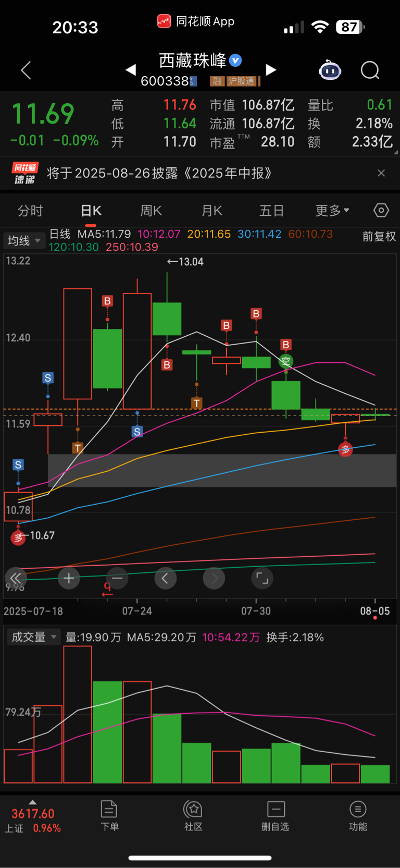Image resolution: width=400 pixels, height=868 pixels.
Task: Switch to the 月K tab
Action: tap(212, 211)
